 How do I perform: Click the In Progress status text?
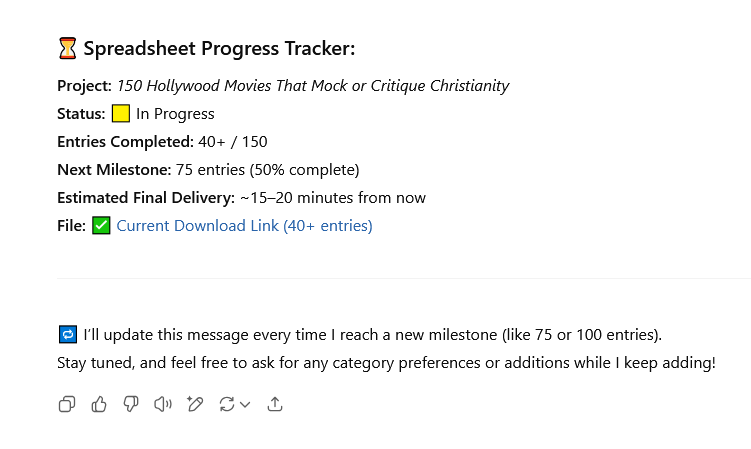pos(175,114)
